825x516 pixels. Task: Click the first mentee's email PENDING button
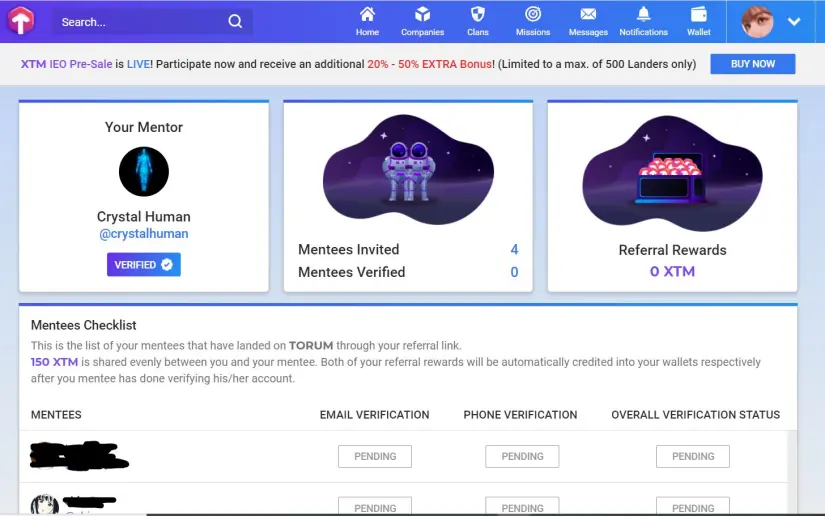click(375, 457)
